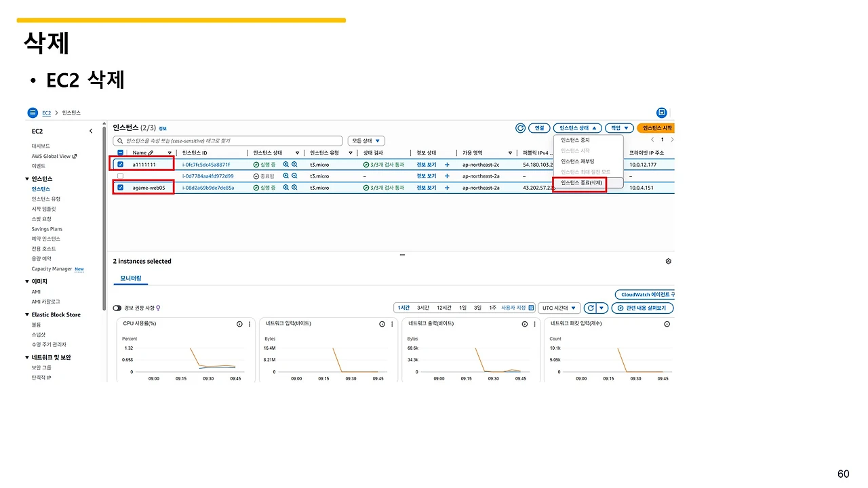Select 인스턴스 재부팅 from the menu
The height and width of the screenshot is (488, 868).
(x=577, y=161)
